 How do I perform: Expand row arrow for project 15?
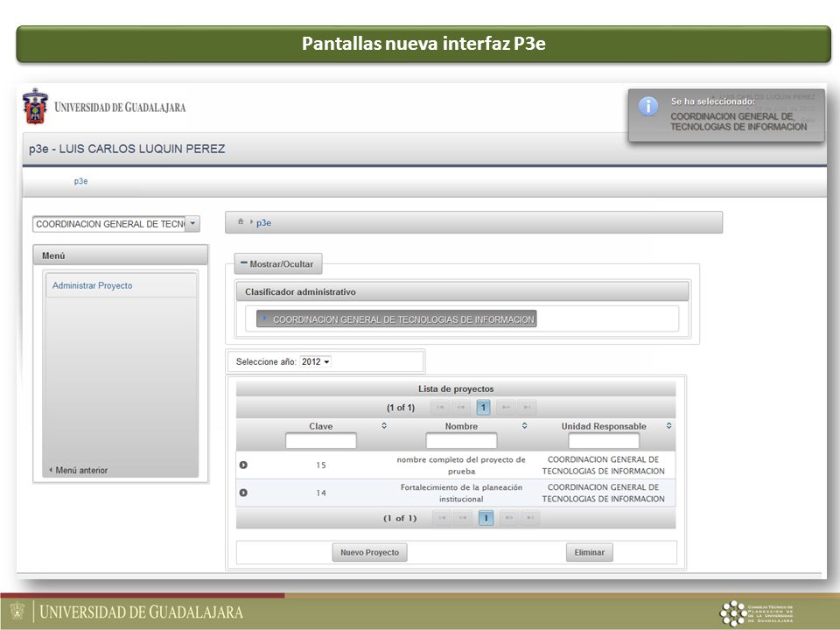pyautogui.click(x=243, y=465)
